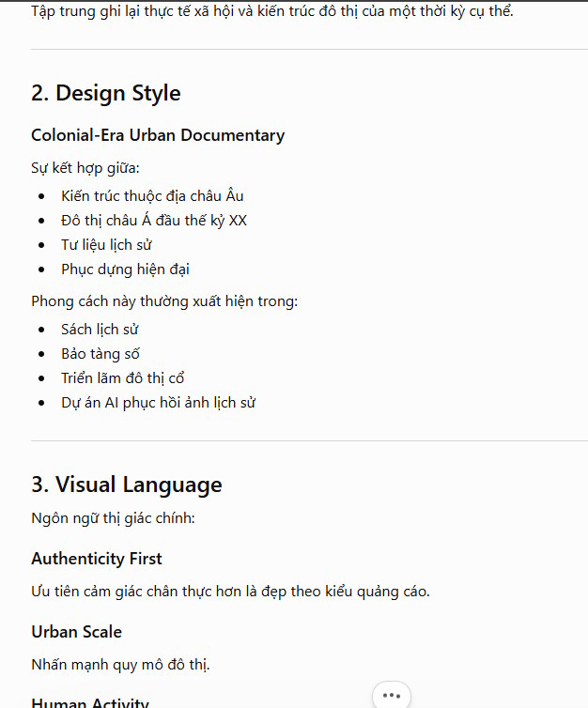The width and height of the screenshot is (588, 708).
Task: Click the "Urban Scale" subheading
Action: (76, 632)
